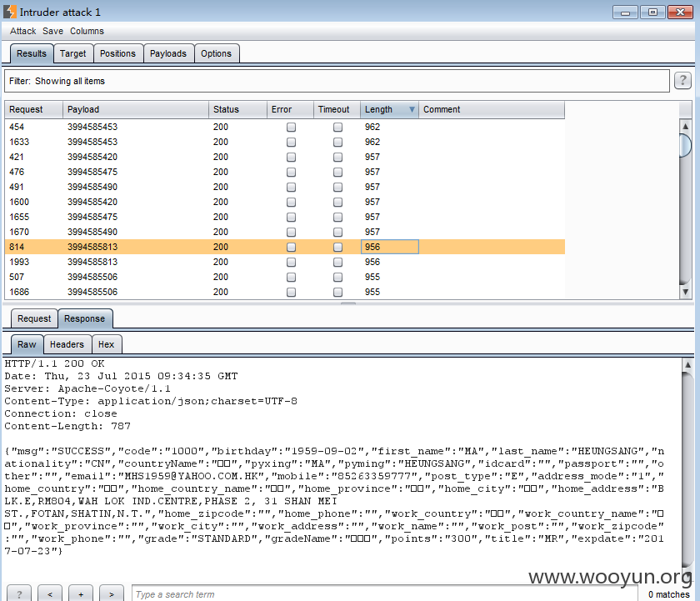Sort by the Request column header
This screenshot has width=700, height=601.
tap(34, 109)
